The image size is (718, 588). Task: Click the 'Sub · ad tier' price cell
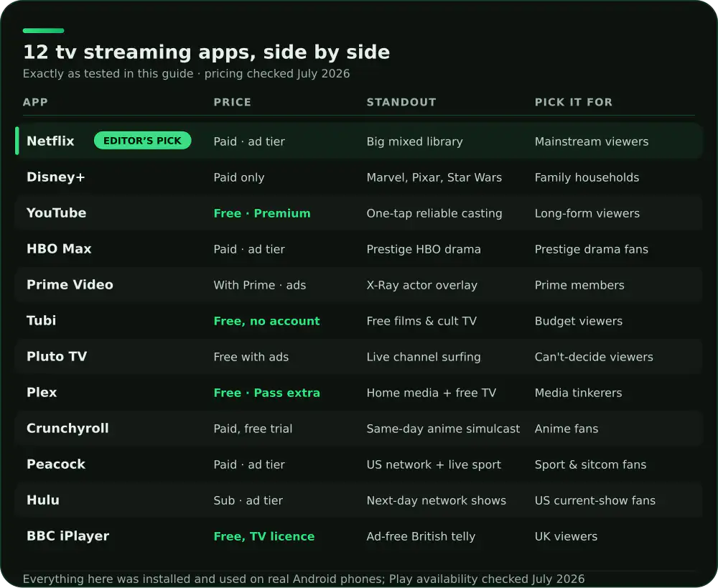pyautogui.click(x=248, y=500)
